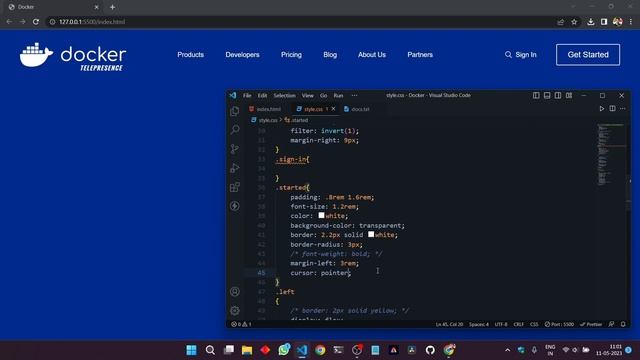640x360 pixels.
Task: Open editor More Actions ellipsis
Action: pyautogui.click(x=622, y=109)
